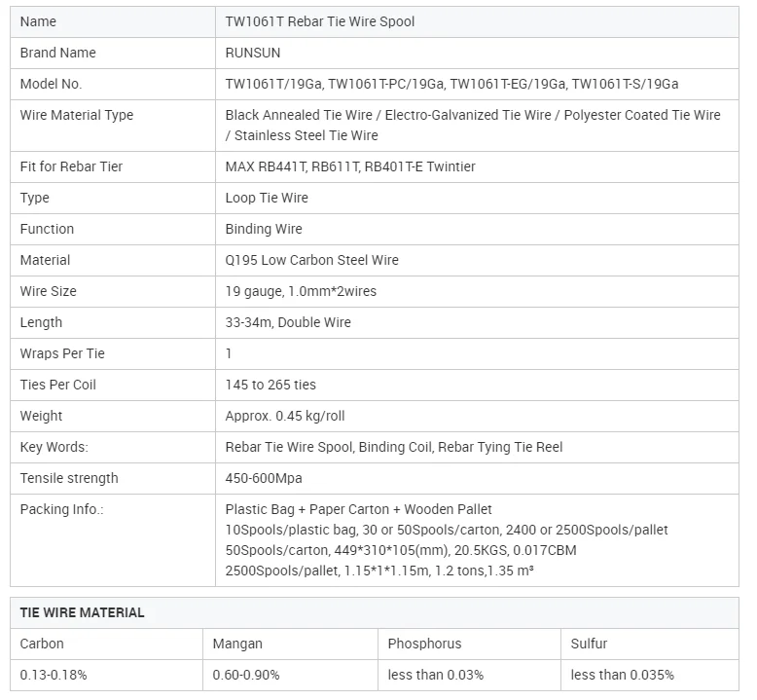Click the Sulfur less than 0.035% value
This screenshot has height=700, width=757.
pyautogui.click(x=622, y=675)
